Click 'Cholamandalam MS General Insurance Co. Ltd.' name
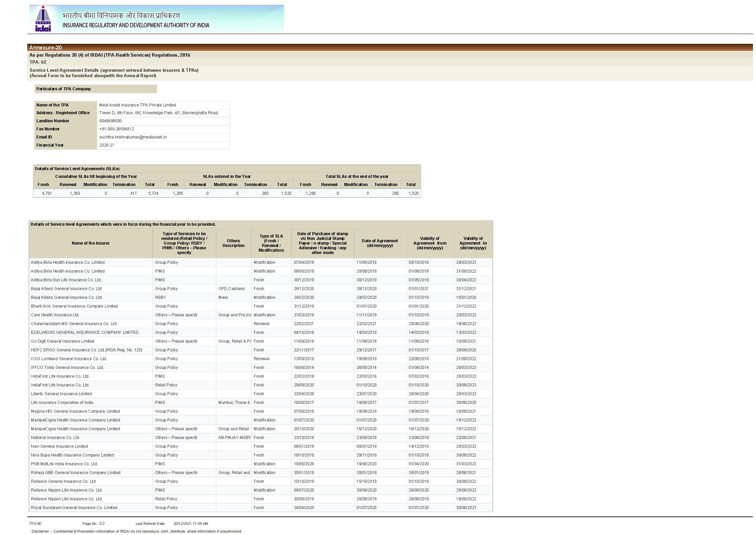The width and height of the screenshot is (756, 535). click(74, 324)
